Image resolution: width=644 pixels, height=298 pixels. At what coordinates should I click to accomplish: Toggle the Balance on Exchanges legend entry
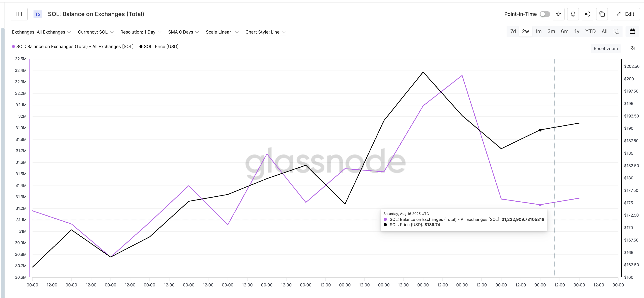pos(73,46)
